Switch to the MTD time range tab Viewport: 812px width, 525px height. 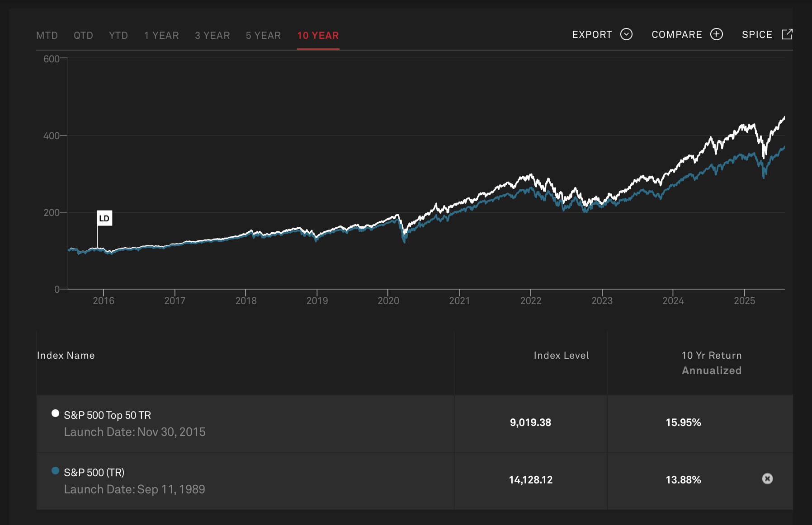(47, 35)
